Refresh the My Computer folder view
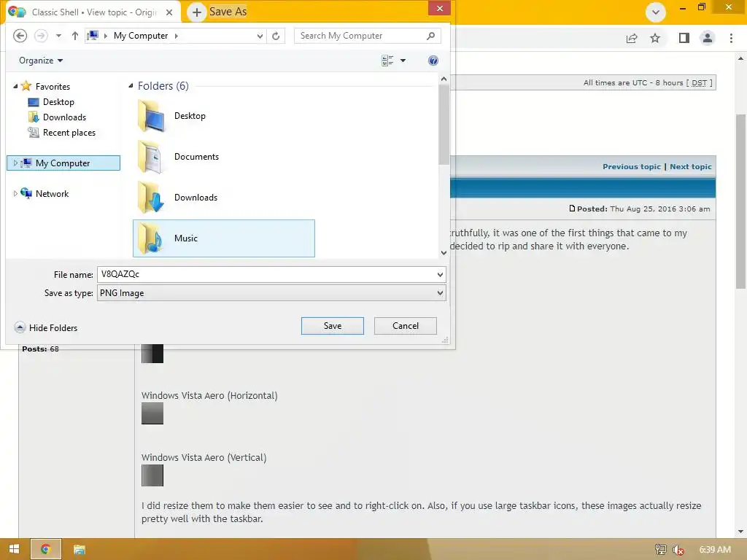 [x=276, y=36]
